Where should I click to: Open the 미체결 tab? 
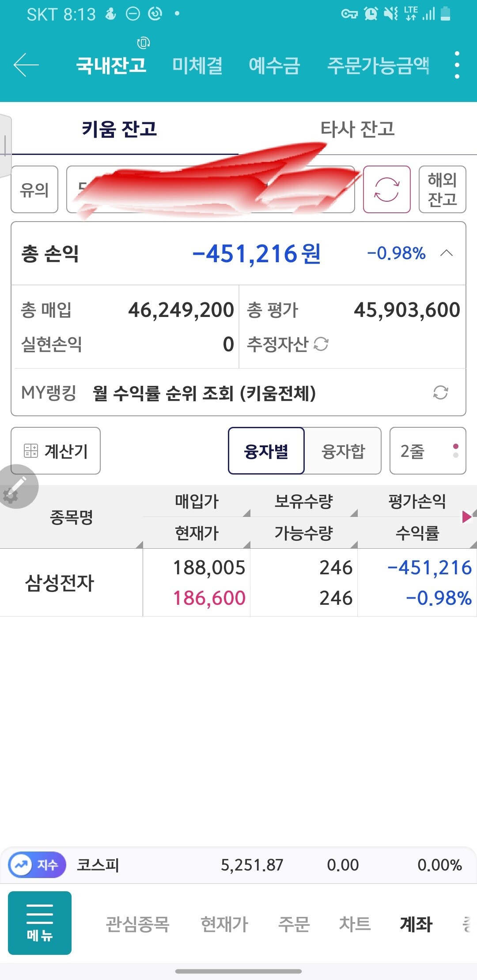click(x=197, y=65)
